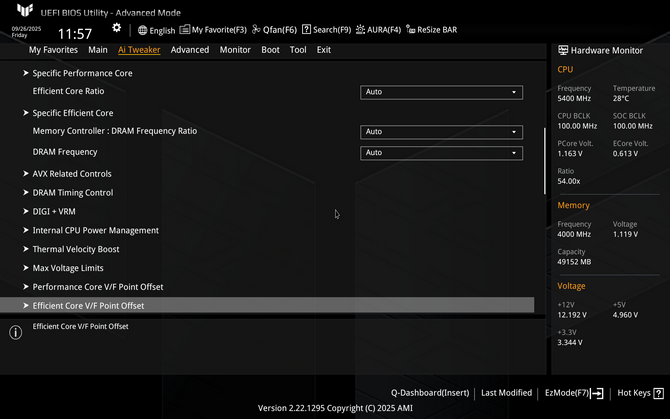Go to the Exit tab
Image resolution: width=670 pixels, height=419 pixels.
point(323,50)
